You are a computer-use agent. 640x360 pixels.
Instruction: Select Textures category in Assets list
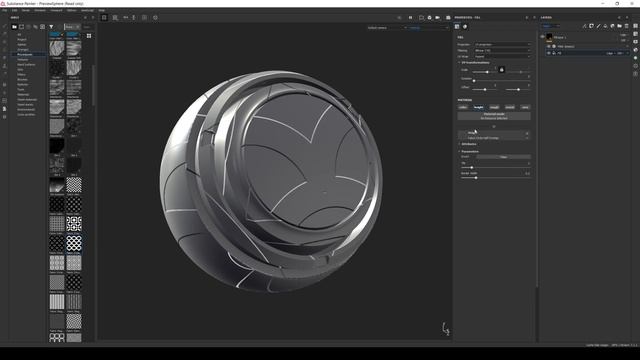pyautogui.click(x=23, y=60)
